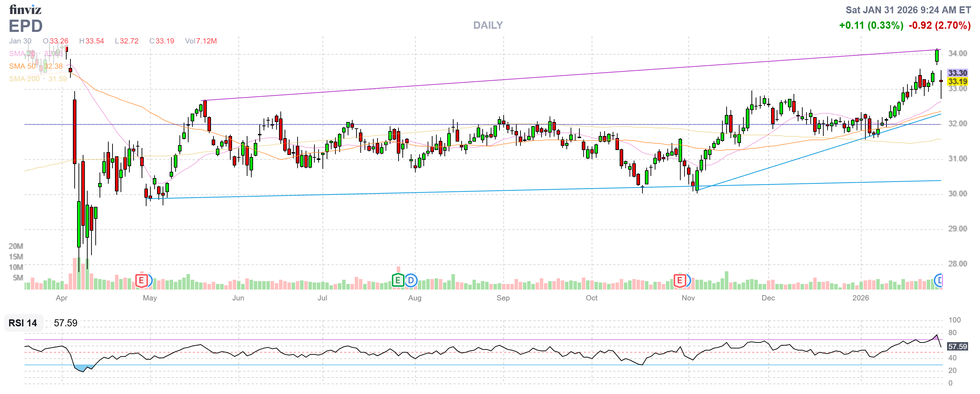Click the lavender 33.30 price tag
Viewport: 980px width, 394px height.
[x=957, y=73]
